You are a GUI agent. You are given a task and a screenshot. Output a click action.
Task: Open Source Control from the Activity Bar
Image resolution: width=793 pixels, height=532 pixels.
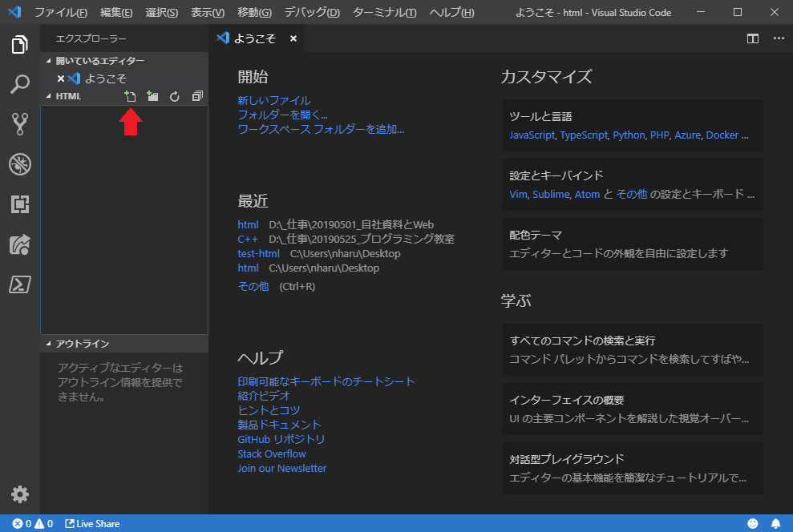(x=18, y=124)
